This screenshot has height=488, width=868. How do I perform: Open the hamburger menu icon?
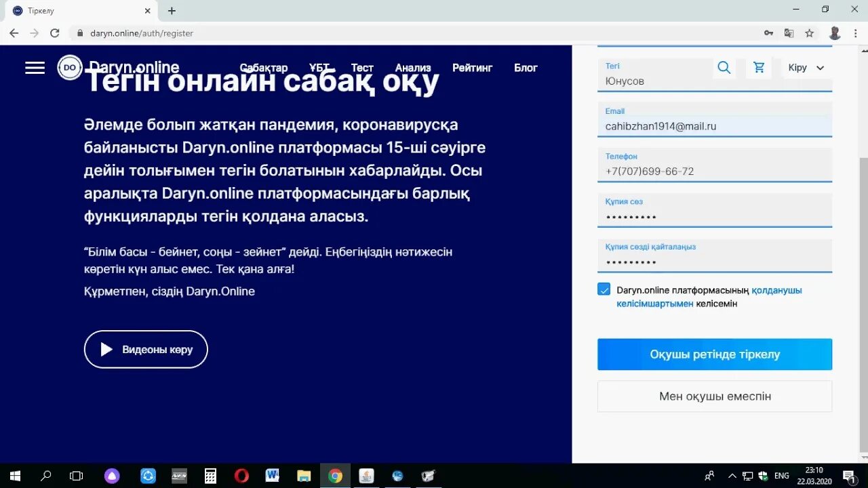pyautogui.click(x=35, y=68)
